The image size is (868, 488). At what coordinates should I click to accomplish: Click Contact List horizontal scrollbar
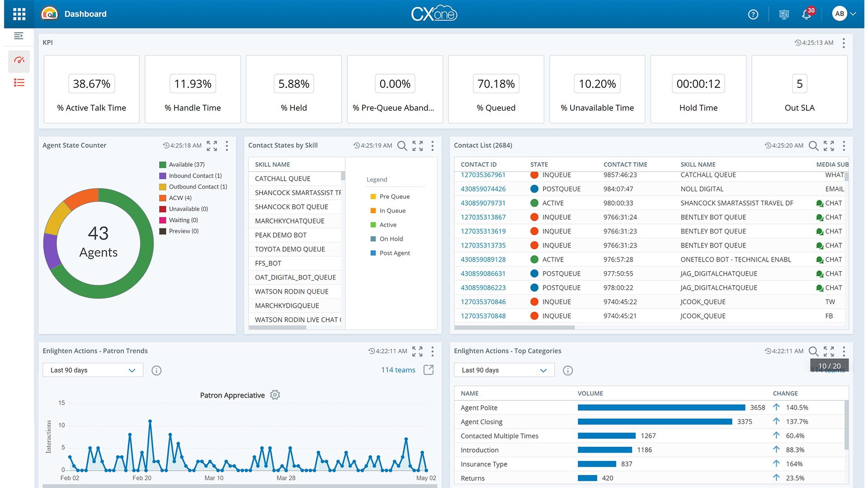coord(514,328)
